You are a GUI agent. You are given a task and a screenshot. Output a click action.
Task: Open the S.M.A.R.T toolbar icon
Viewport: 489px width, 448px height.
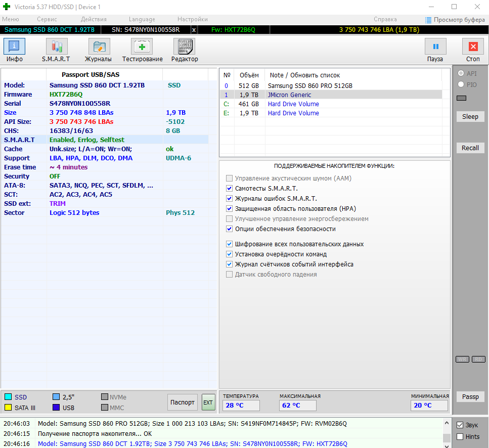coord(57,47)
